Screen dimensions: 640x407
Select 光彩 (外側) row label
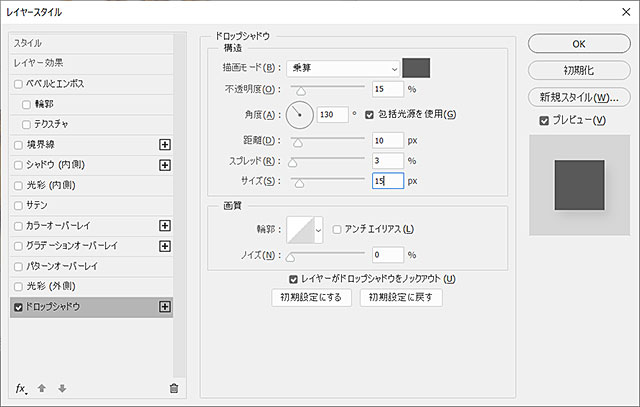click(51, 286)
